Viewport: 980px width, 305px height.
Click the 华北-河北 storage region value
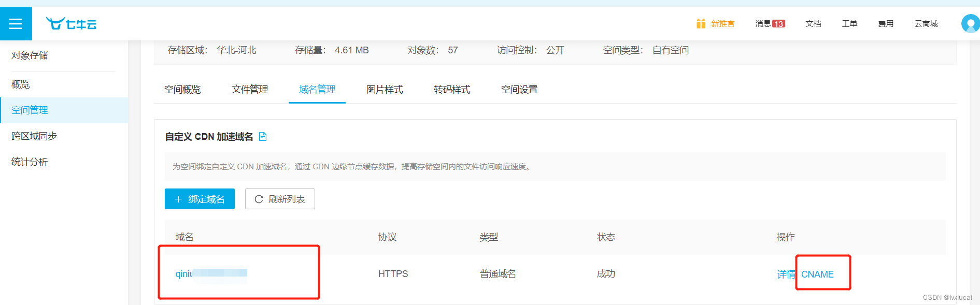click(236, 50)
